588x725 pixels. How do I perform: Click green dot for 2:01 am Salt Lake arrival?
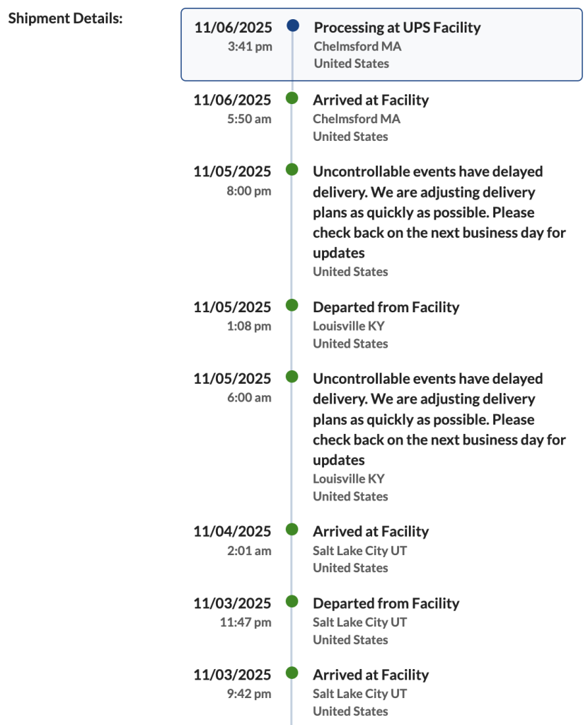292,530
